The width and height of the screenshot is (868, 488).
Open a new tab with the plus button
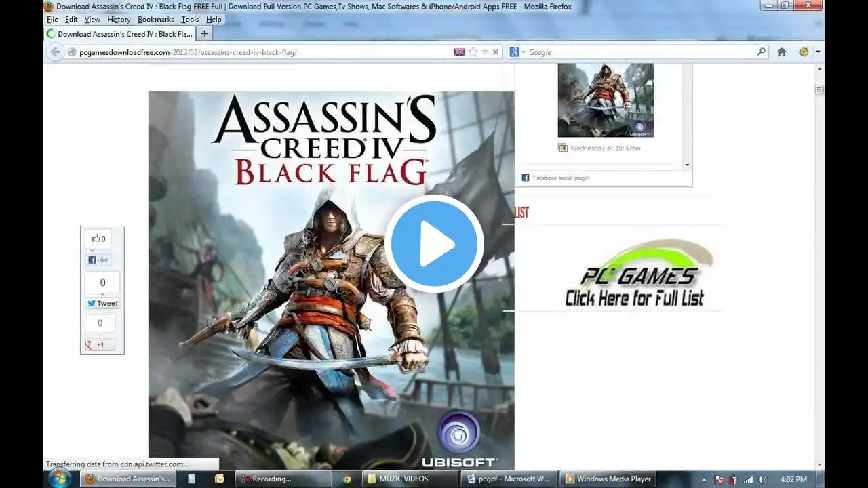[204, 33]
